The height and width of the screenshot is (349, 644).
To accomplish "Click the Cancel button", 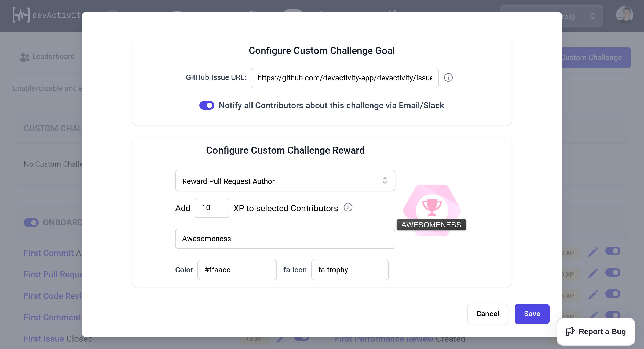I will (x=488, y=314).
